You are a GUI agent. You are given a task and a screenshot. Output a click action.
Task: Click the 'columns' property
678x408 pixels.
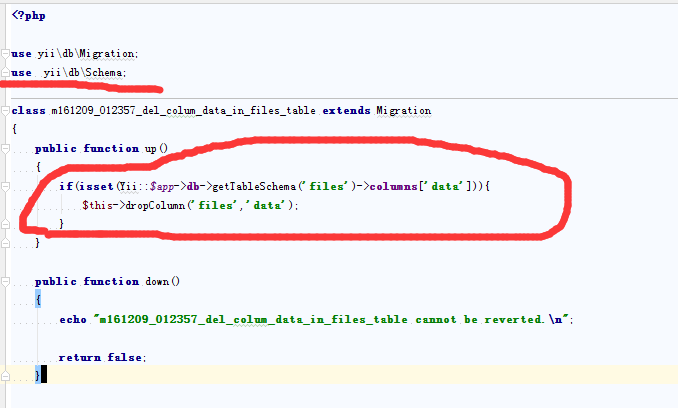393,187
